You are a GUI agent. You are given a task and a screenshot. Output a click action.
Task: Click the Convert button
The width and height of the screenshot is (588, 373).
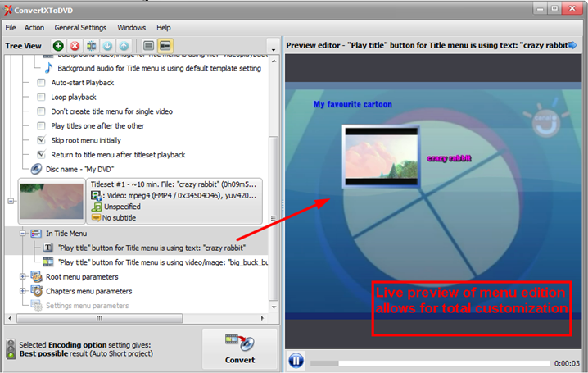point(240,349)
